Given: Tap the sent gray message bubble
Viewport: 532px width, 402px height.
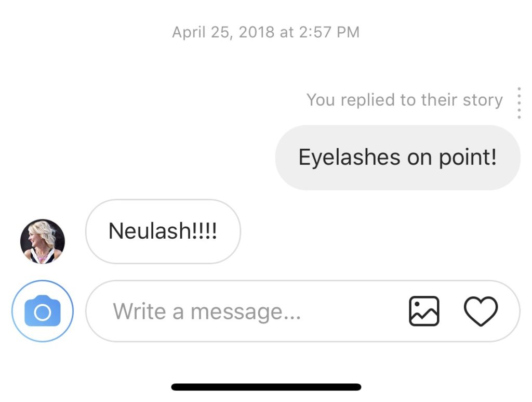Looking at the screenshot, I should [x=397, y=158].
